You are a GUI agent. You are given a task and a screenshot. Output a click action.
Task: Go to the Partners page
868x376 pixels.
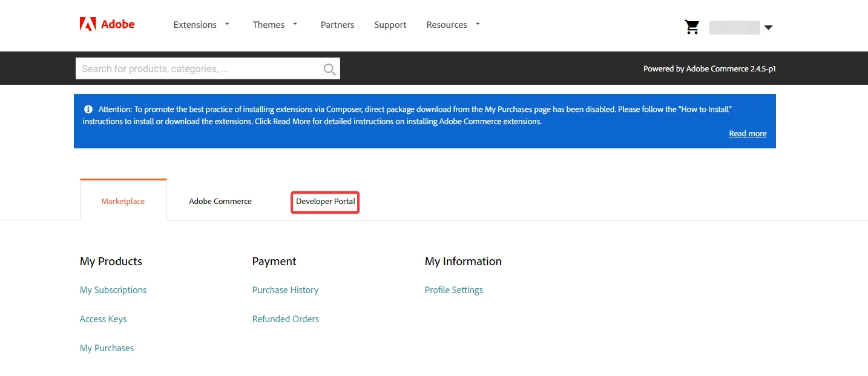pyautogui.click(x=337, y=25)
